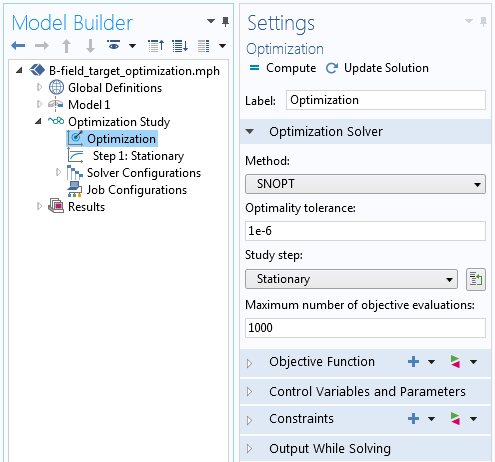This screenshot has width=495, height=462.
Task: Open the Show options dropdown arrow
Action: click(x=132, y=46)
